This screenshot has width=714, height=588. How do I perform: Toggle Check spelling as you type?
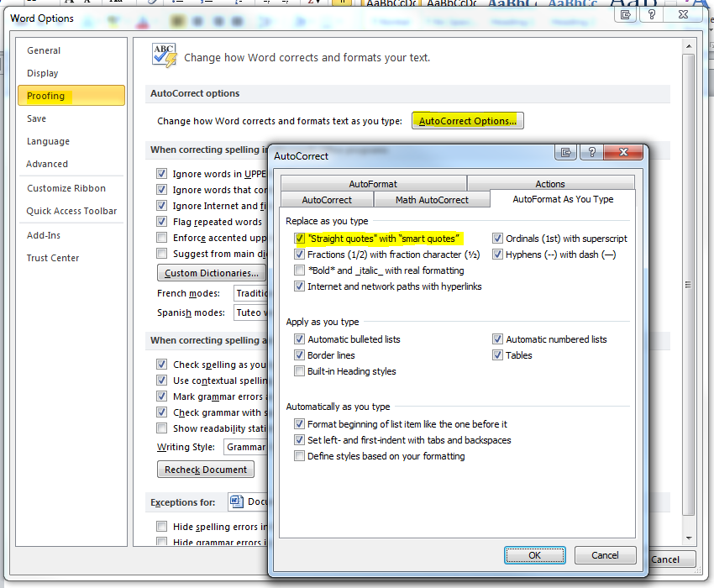161,364
